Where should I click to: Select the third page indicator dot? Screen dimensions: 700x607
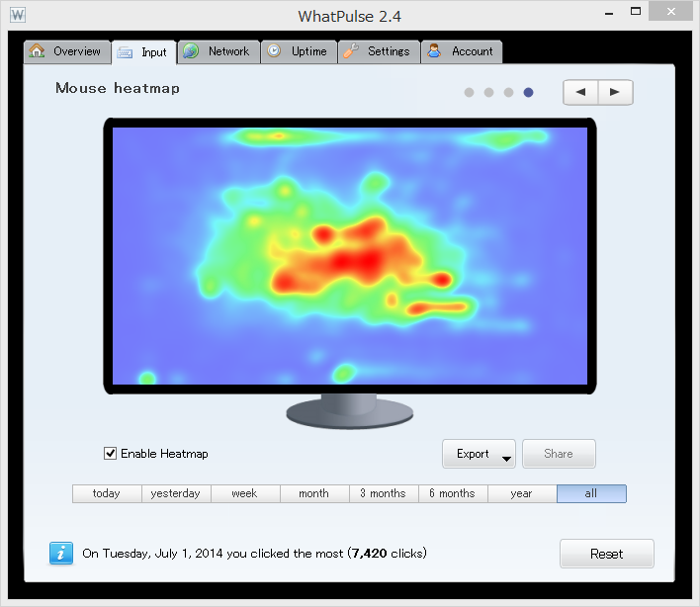point(508,92)
